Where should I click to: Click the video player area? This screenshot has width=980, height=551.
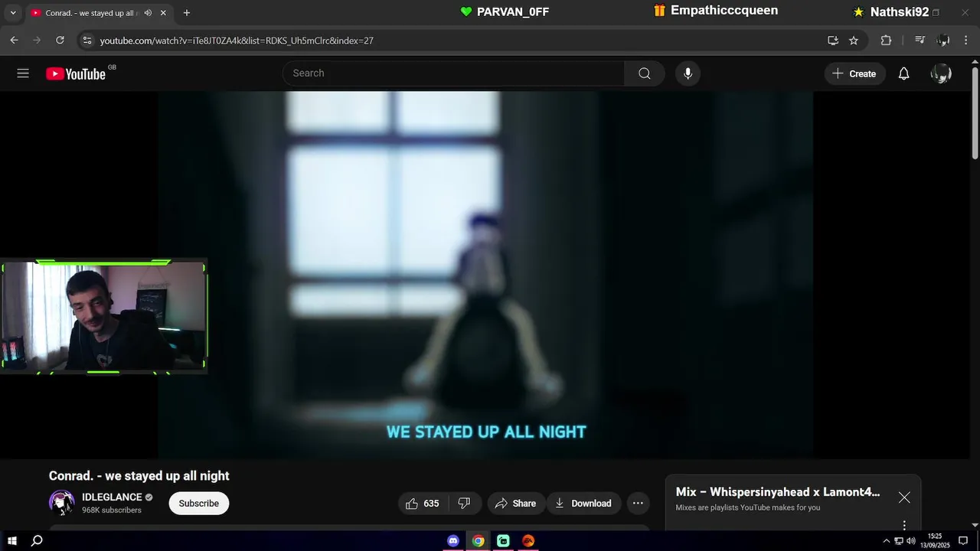[485, 275]
